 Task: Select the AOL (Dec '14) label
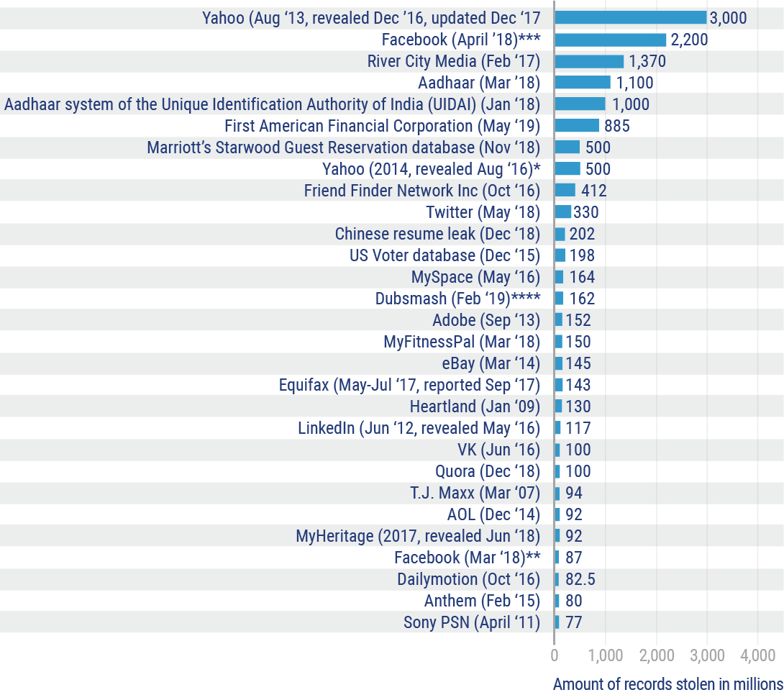point(493,514)
